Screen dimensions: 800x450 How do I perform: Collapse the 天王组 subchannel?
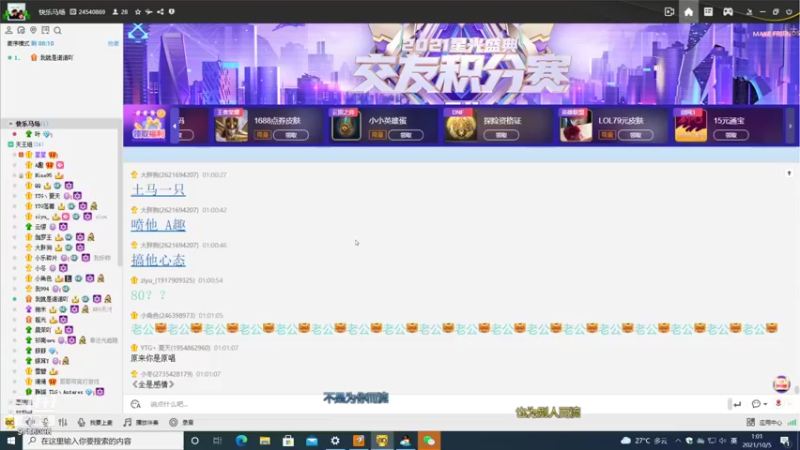click(10, 144)
